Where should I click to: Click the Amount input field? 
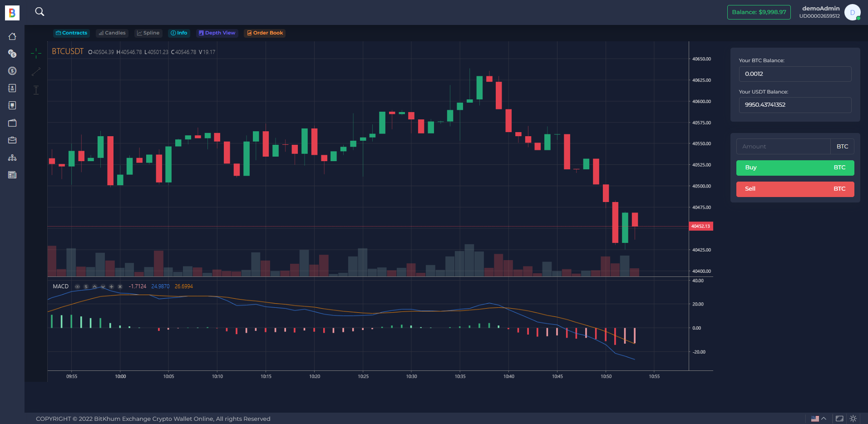click(783, 147)
